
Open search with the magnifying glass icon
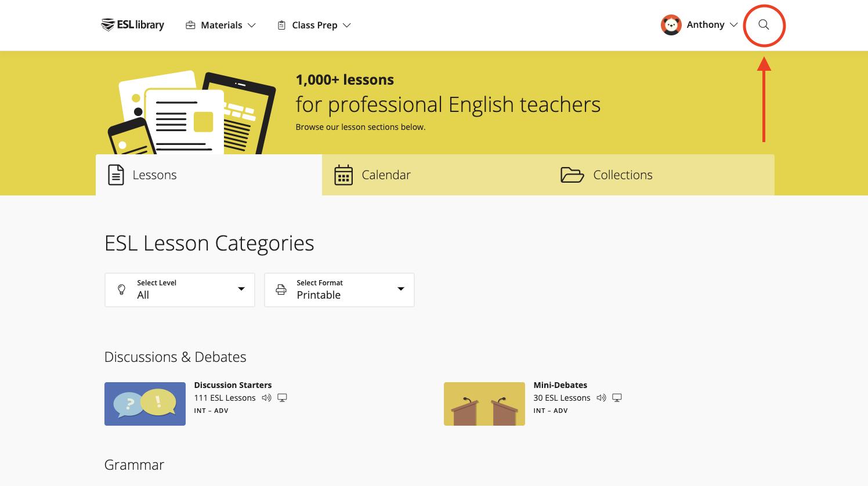click(764, 25)
